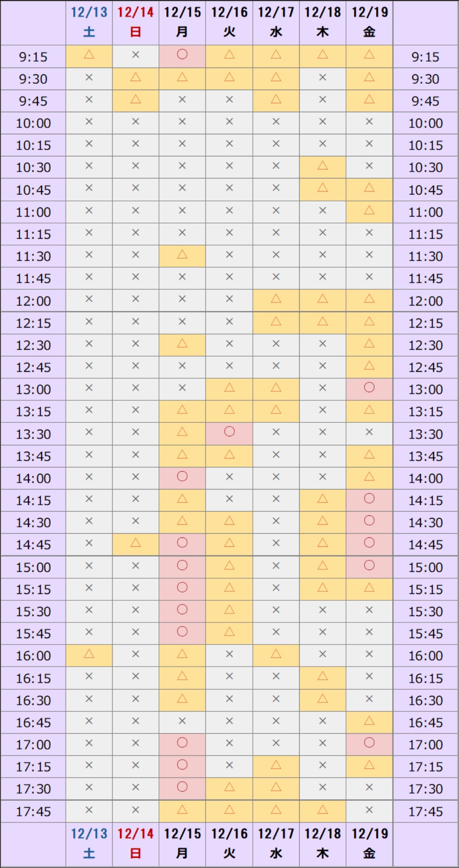Choose the circle slot at 13:00 on 12/19
459x868 pixels.
369,387
